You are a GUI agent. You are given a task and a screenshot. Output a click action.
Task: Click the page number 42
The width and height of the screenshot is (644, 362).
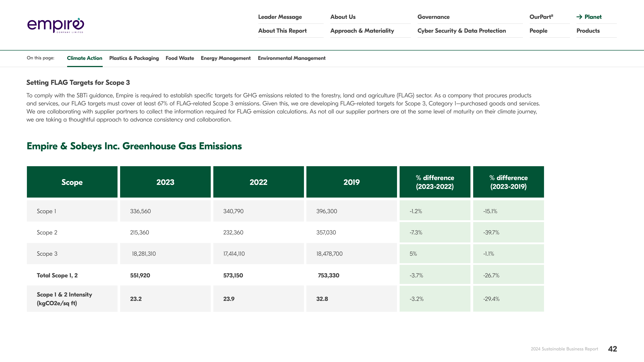[x=612, y=349]
